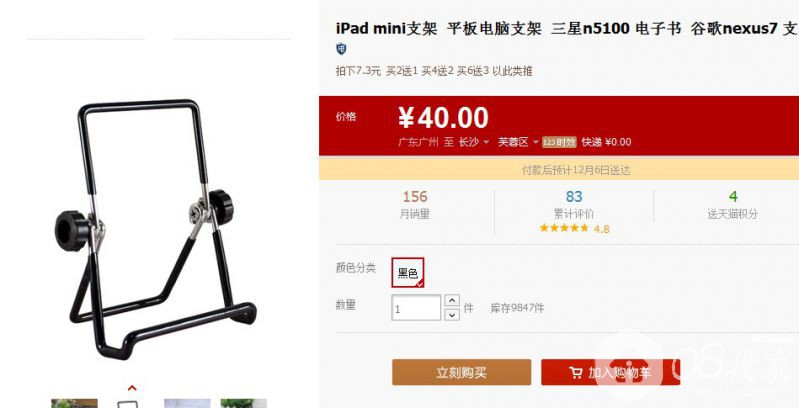Click the 加入购物车 button
The width and height of the screenshot is (799, 408).
(x=610, y=372)
